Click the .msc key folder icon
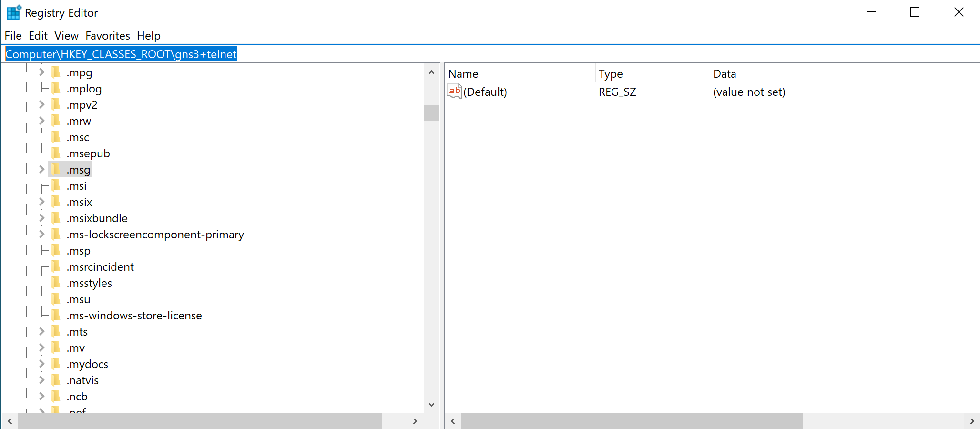The height and width of the screenshot is (429, 980). tap(56, 137)
